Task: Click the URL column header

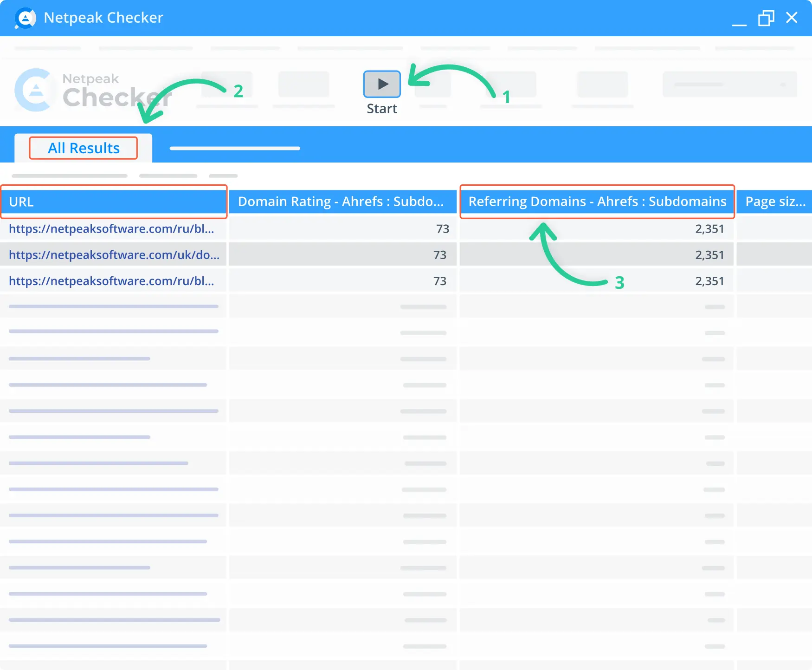Action: pos(114,202)
